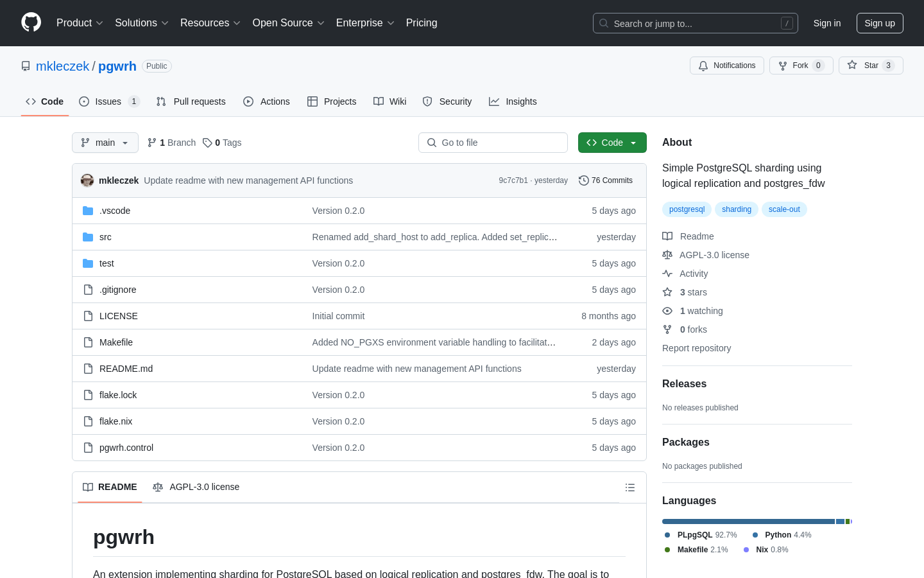Select the README tab in file viewer

pyautogui.click(x=110, y=487)
